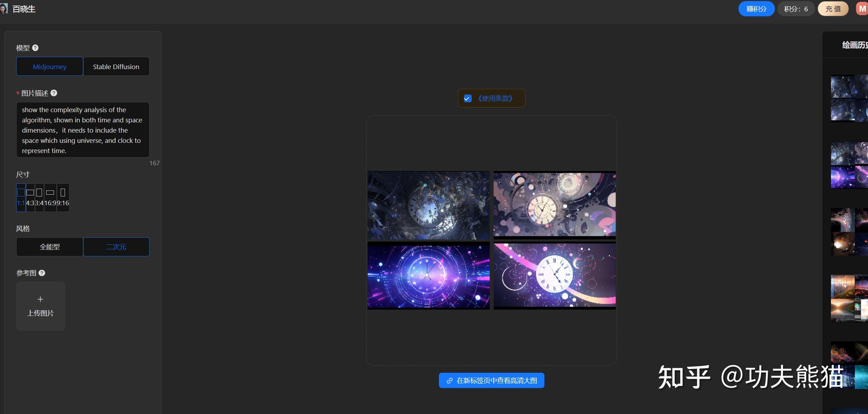Choose the 4:3 aspect ratio
Viewport: 868px width, 414px height.
30,197
